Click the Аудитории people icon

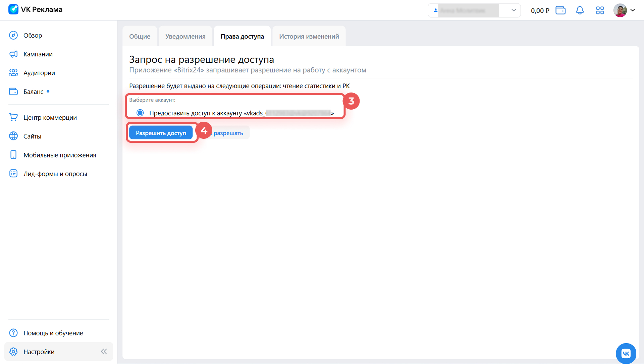point(13,73)
